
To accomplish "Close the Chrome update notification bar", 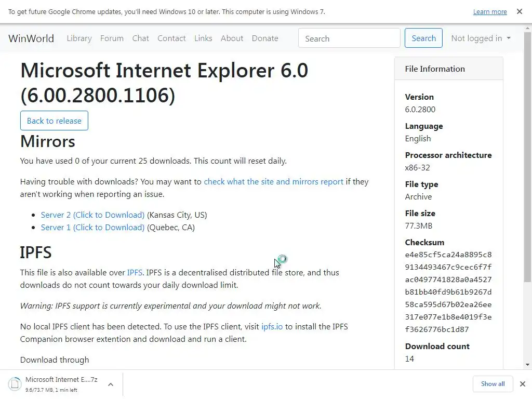I will coord(519,11).
